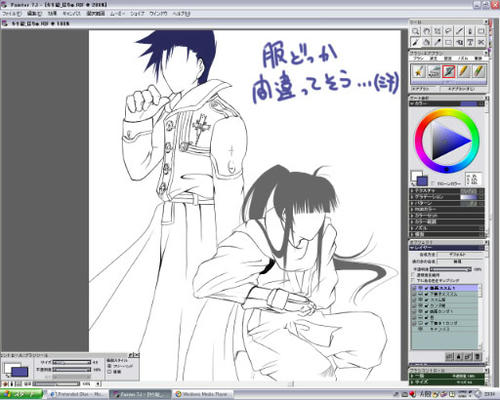Screen dimensions: 500x400
Task: Click the highlighted top layer row name
Action: click(x=442, y=288)
